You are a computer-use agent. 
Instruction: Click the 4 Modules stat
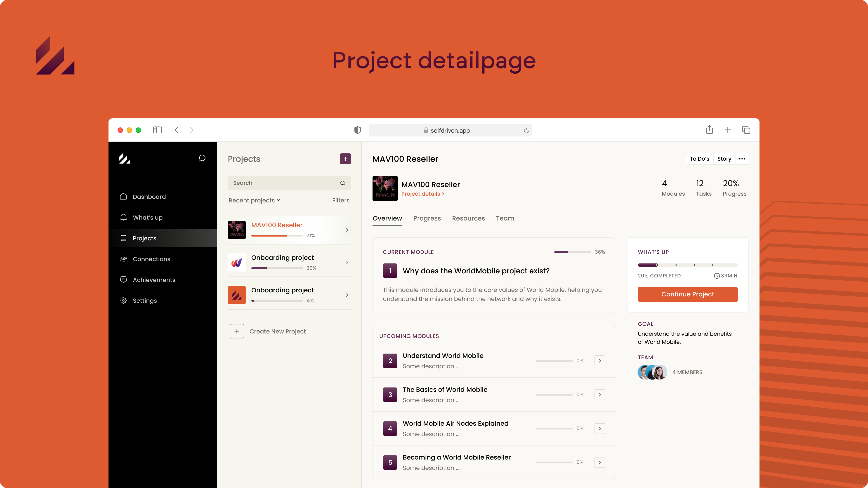pos(673,188)
